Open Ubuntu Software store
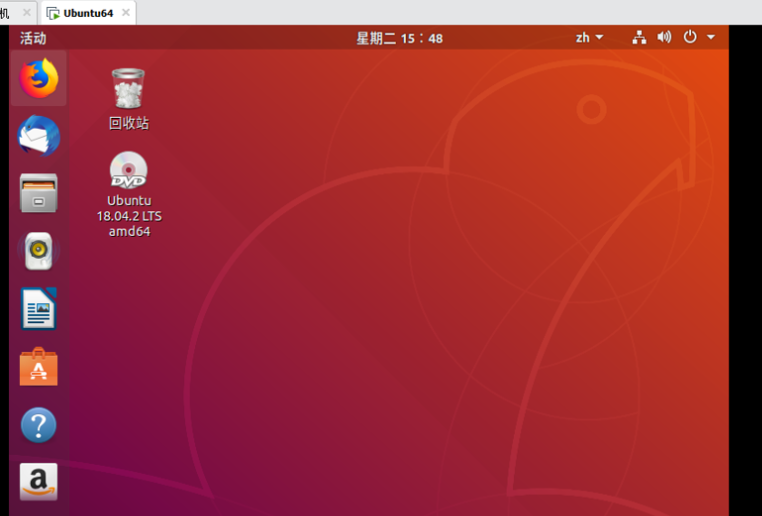Screen dimensions: 762x516 pos(38,367)
